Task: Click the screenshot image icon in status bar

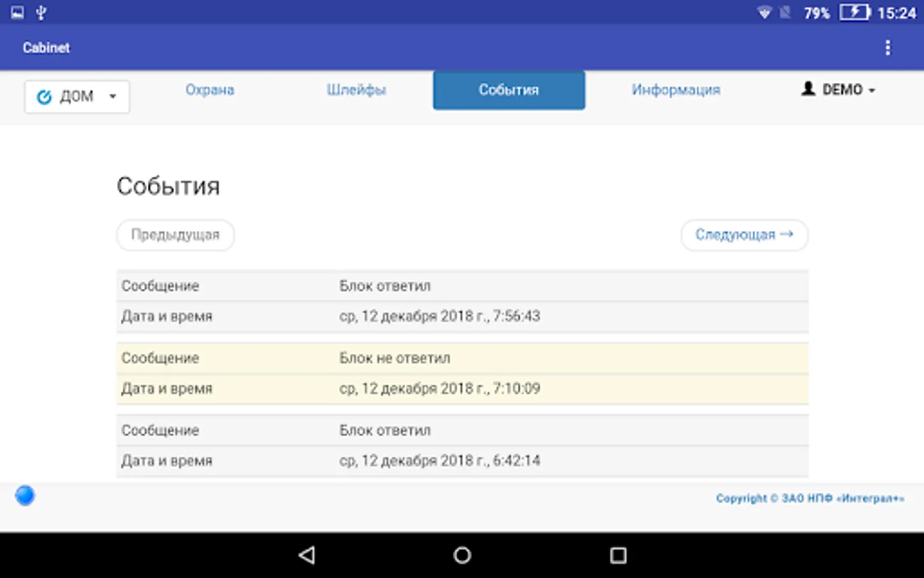Action: pos(17,12)
